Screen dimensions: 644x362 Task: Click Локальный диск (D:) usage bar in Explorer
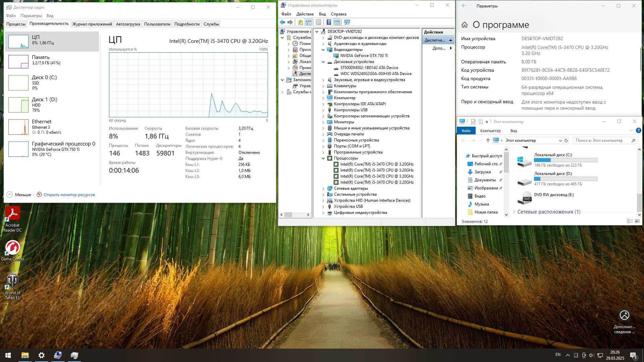point(566,179)
